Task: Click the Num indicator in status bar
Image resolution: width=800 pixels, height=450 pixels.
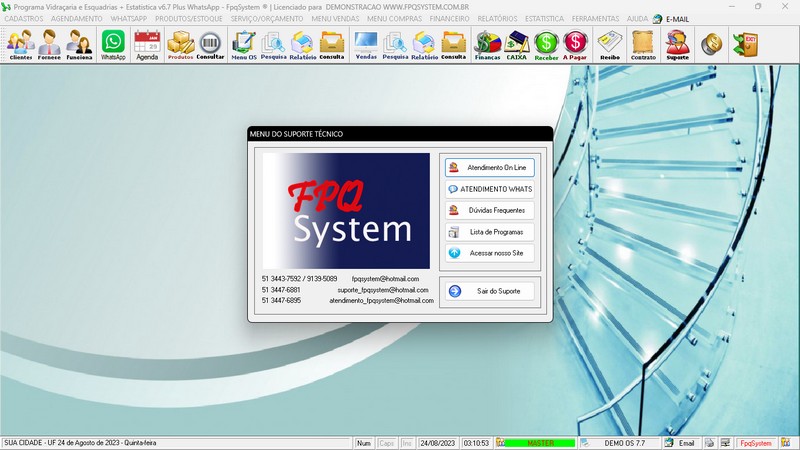Action: [364, 443]
